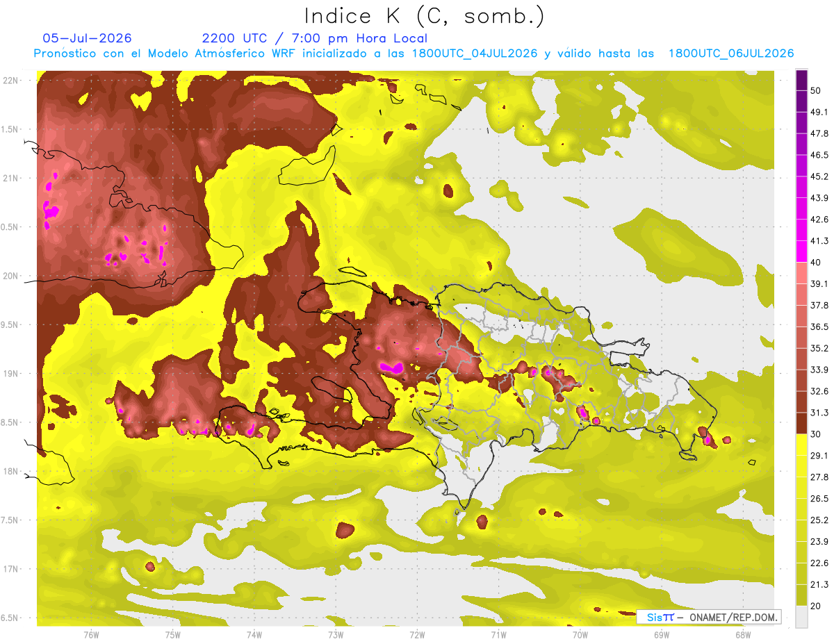Click the "6.5N" latitude label
This screenshot has width=834, height=644.
tap(11, 618)
